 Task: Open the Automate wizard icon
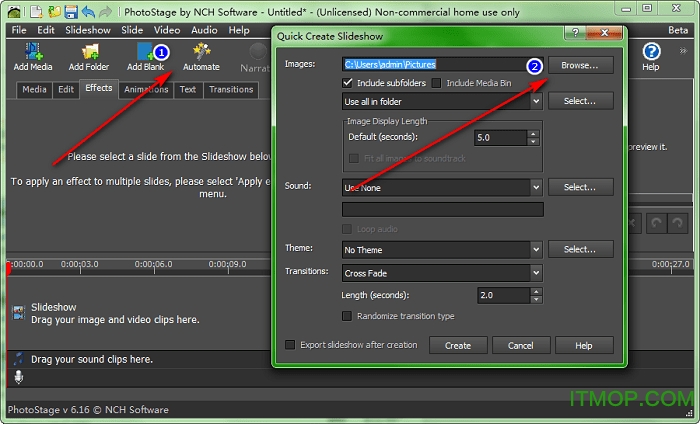click(201, 52)
